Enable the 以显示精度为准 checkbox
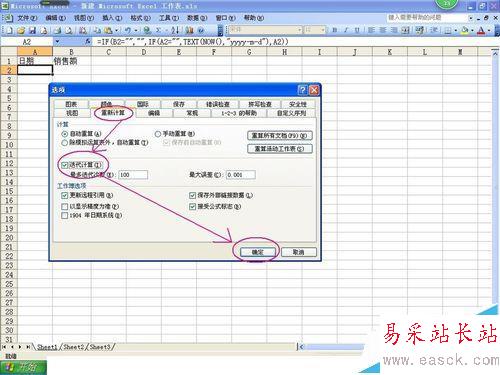The width and height of the screenshot is (500, 375). click(x=65, y=207)
